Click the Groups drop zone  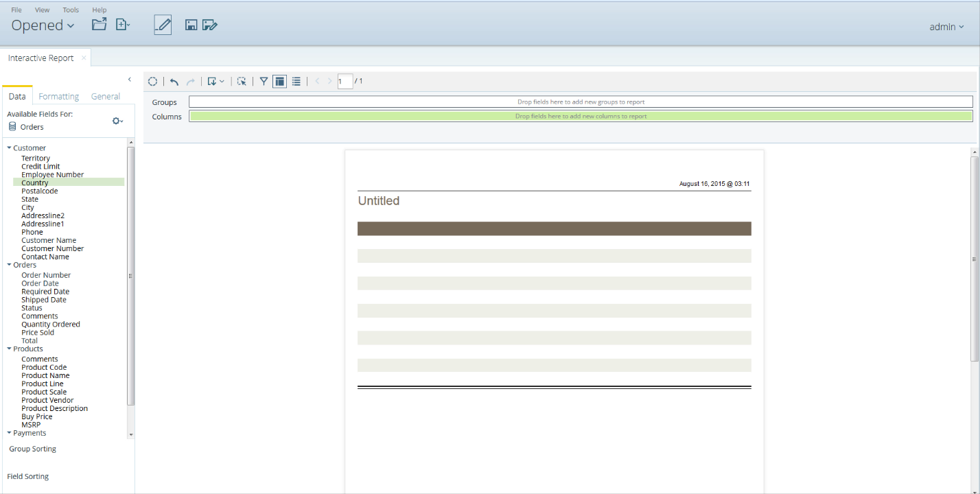pos(581,102)
